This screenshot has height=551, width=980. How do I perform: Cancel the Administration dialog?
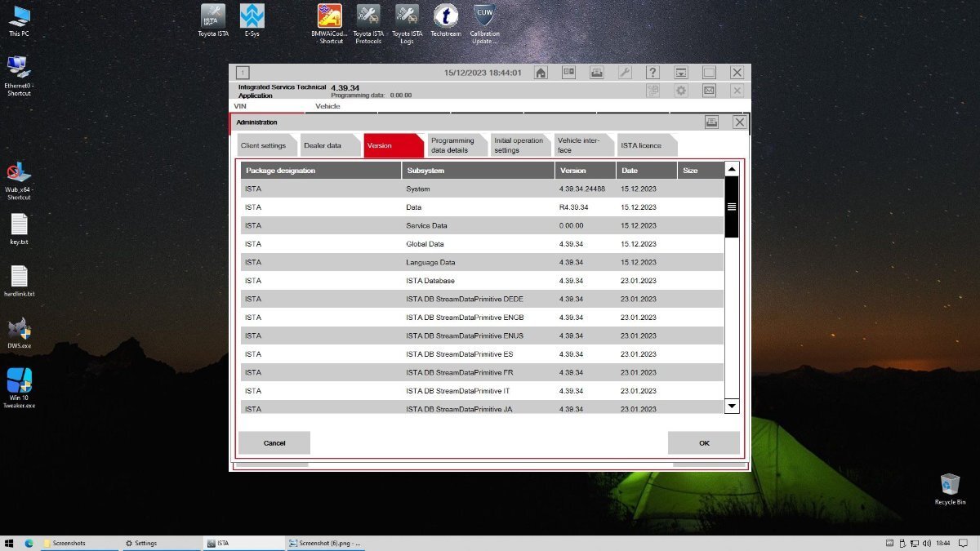pyautogui.click(x=274, y=442)
